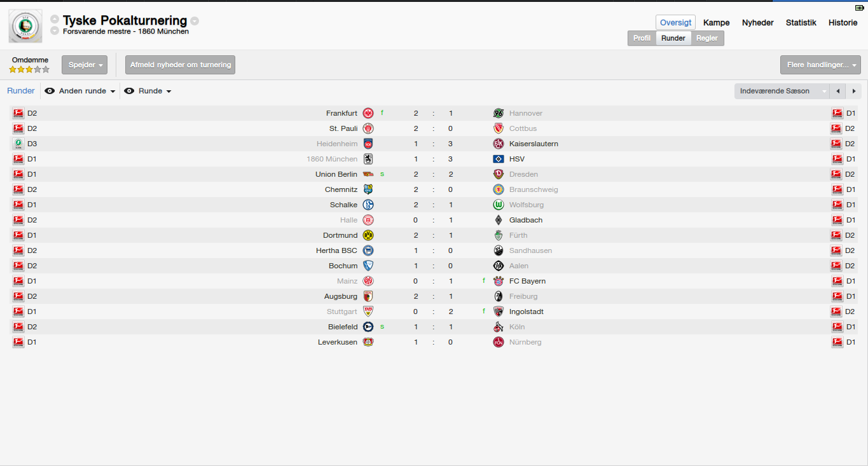Open the Runder link
This screenshot has width=868, height=466.
click(x=21, y=91)
